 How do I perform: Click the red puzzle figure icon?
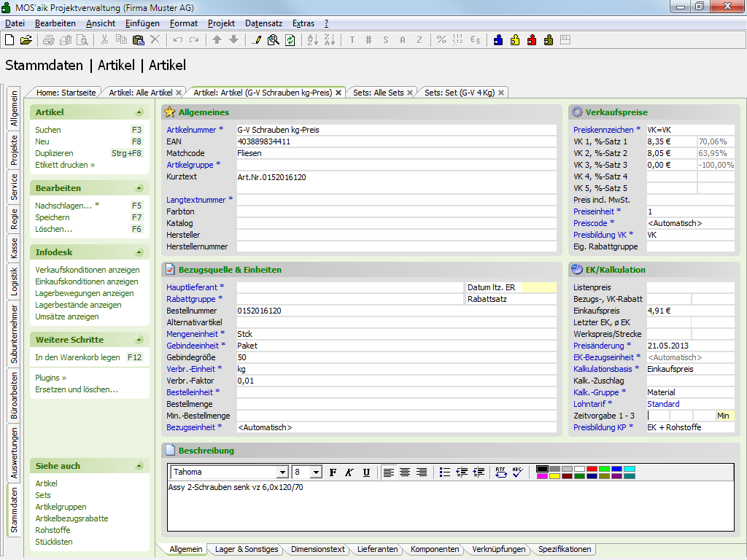pos(532,40)
